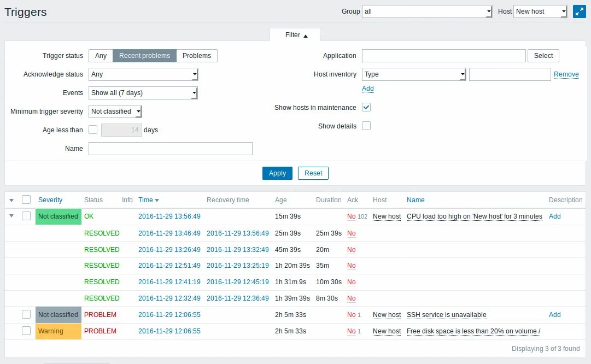Check the Free disk space trigger checkbox
This screenshot has height=364, width=591.
point(26,331)
